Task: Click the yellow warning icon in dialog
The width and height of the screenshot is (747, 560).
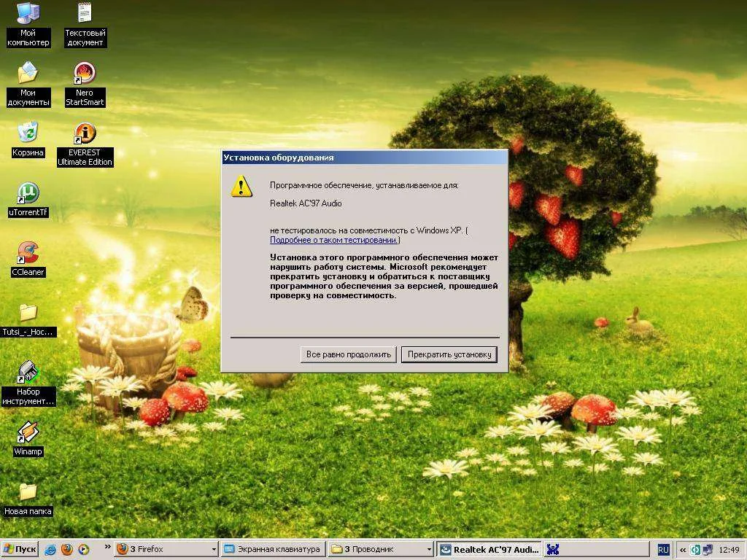Action: coord(241,186)
